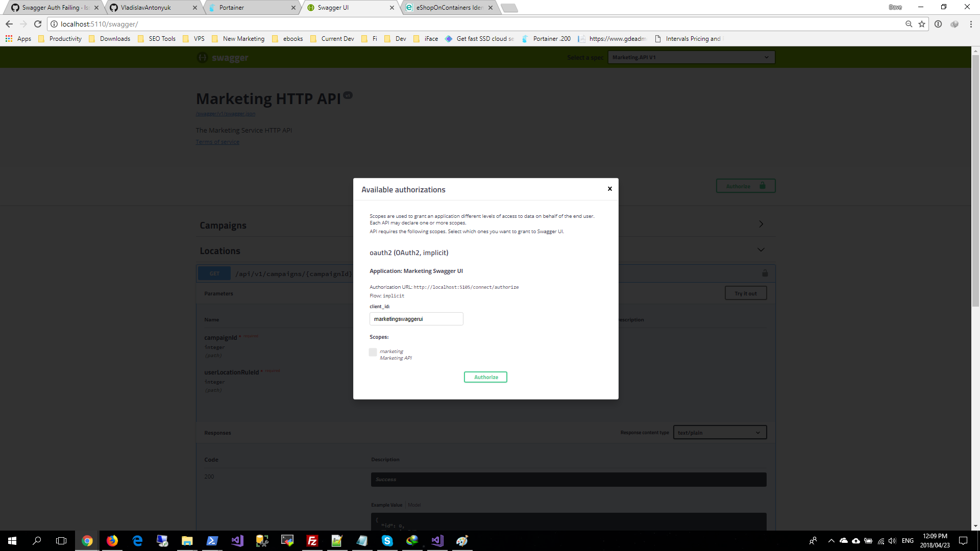
Task: Open the Portainer .200 bookmark
Action: (x=546, y=39)
